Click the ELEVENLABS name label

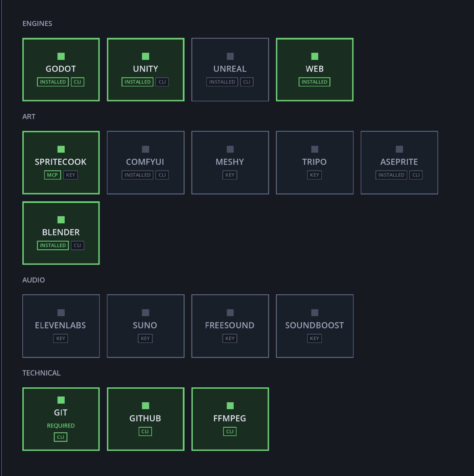(61, 325)
